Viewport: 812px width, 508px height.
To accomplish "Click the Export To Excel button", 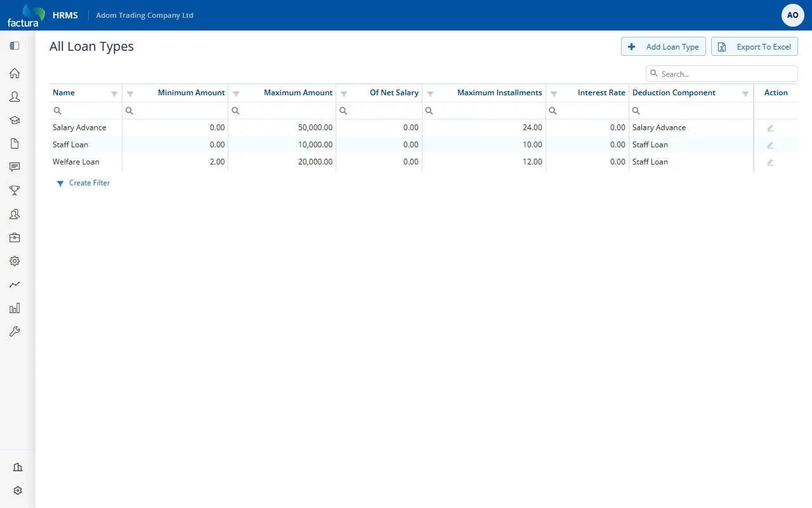I will click(754, 46).
